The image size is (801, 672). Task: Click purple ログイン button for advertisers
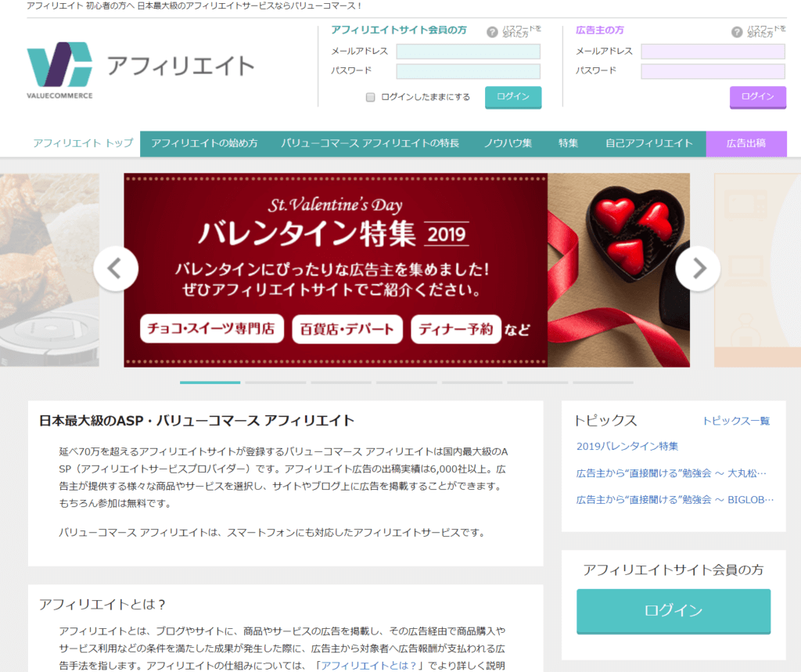(757, 97)
